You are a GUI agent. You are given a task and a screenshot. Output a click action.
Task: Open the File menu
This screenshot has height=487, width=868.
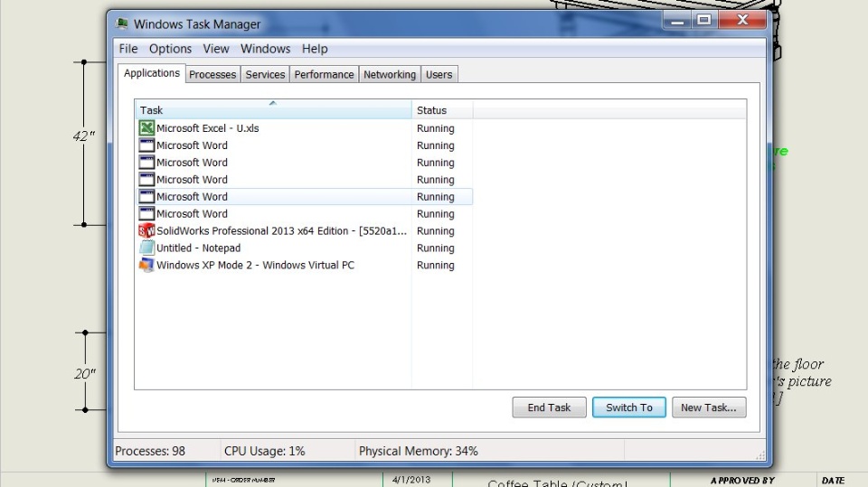tap(127, 49)
